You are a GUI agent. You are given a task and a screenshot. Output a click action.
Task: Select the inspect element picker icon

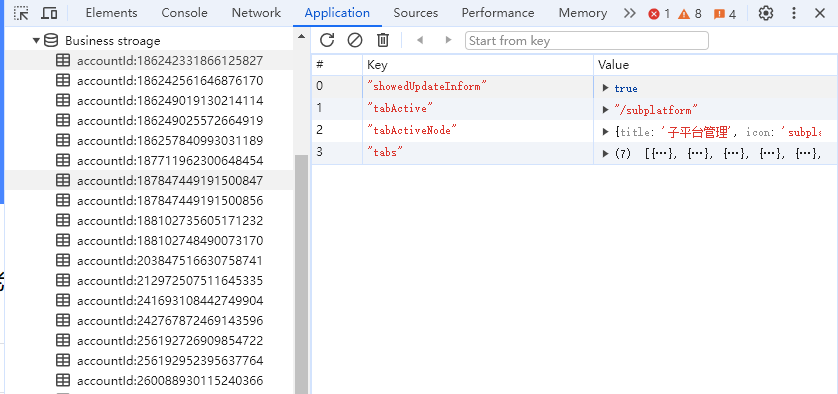21,13
